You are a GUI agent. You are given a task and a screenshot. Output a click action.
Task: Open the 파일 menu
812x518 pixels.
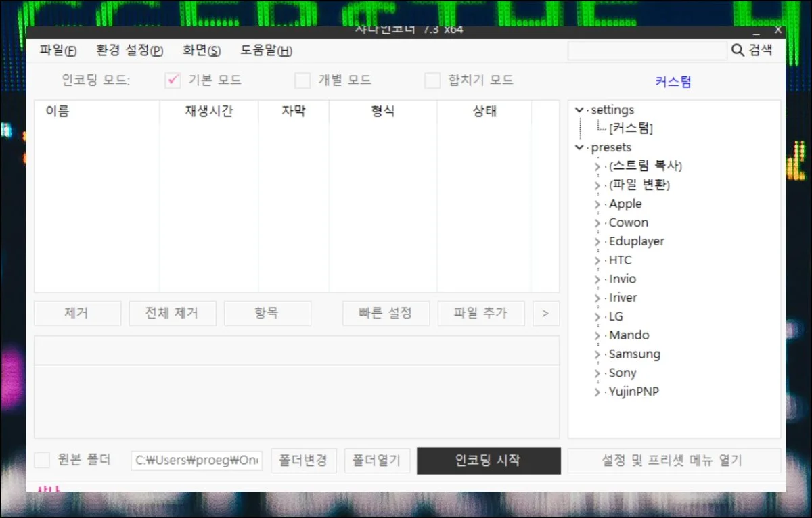click(x=58, y=51)
